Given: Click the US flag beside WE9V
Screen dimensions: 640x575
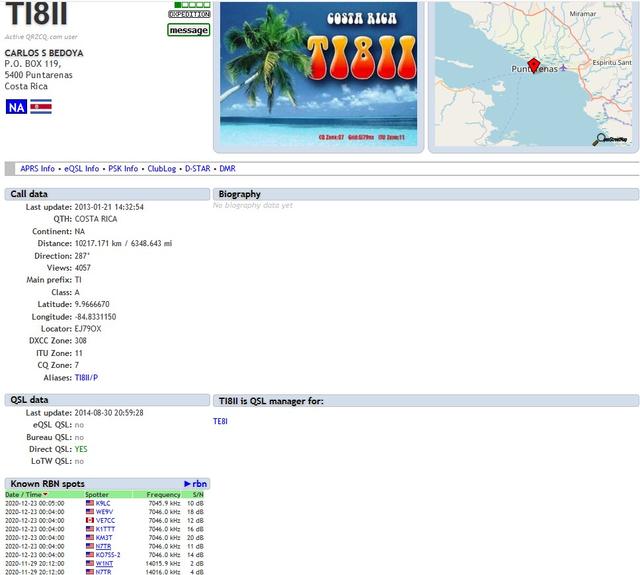Looking at the screenshot, I should click(90, 512).
